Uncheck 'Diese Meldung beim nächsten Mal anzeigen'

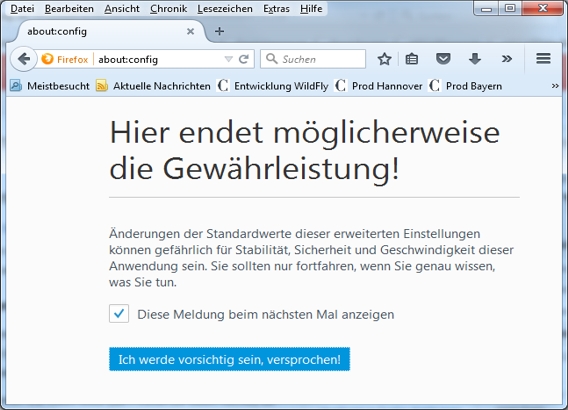[119, 314]
